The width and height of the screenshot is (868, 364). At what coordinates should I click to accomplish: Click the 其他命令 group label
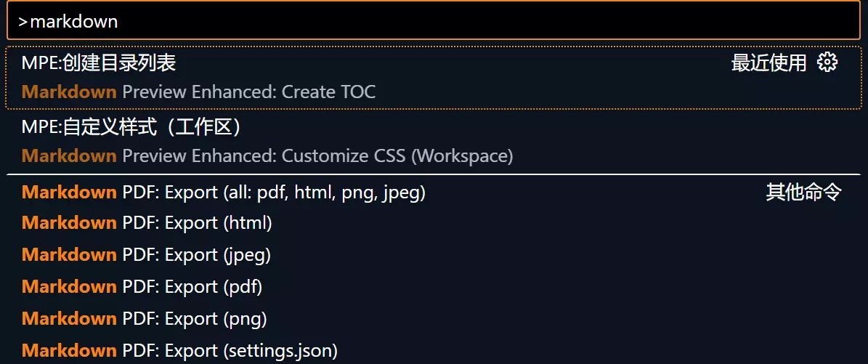(x=803, y=193)
